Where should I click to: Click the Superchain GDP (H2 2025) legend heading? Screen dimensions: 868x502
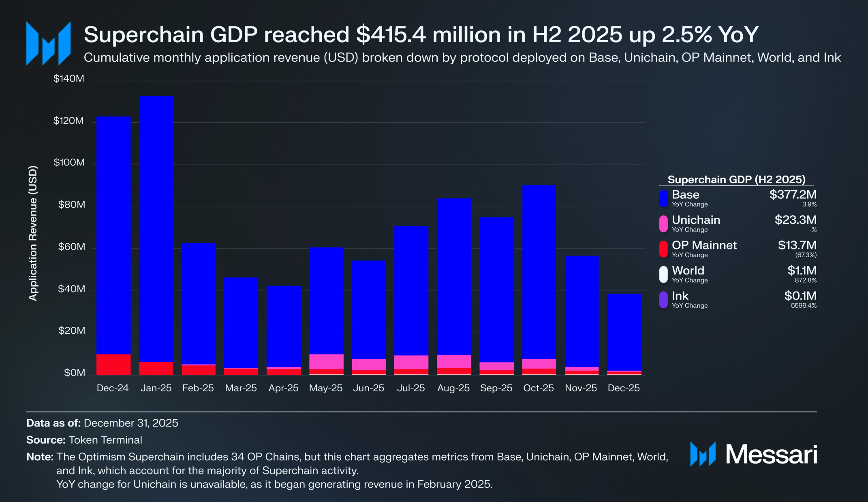tap(736, 180)
